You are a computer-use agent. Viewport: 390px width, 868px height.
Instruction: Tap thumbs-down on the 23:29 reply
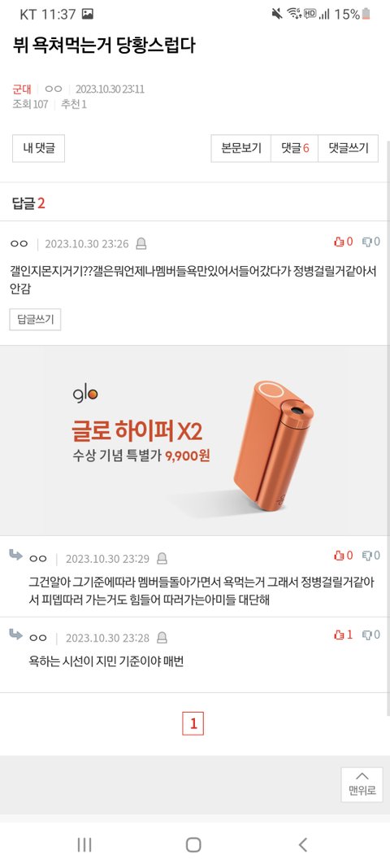(370, 556)
